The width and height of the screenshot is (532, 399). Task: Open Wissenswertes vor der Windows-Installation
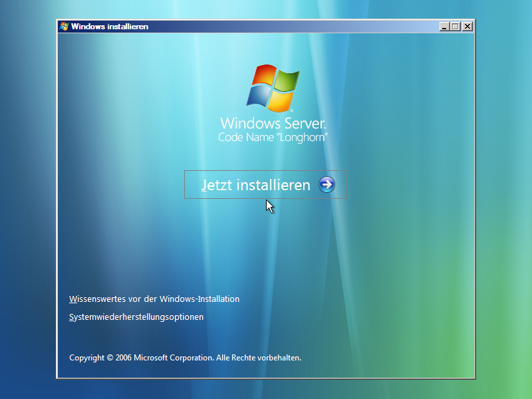[x=153, y=299]
